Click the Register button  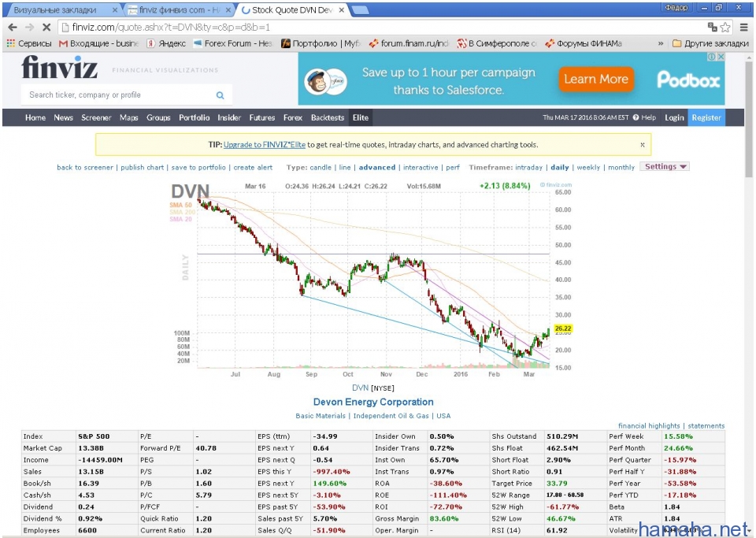point(706,117)
